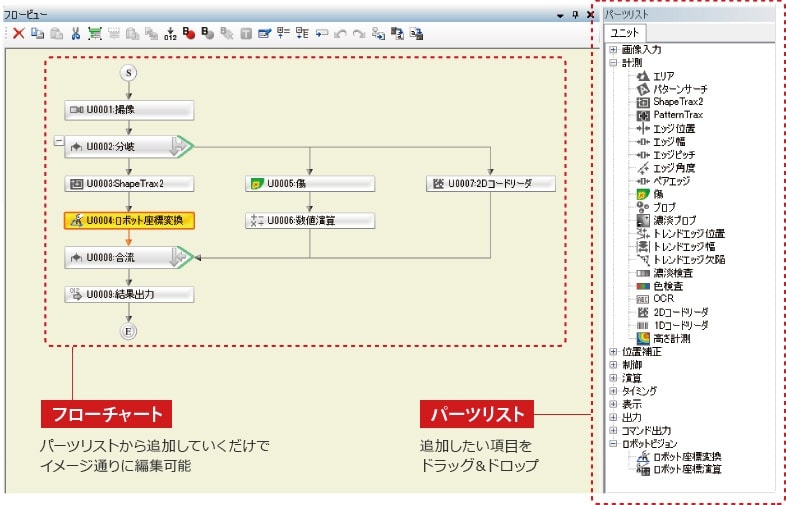The height and width of the screenshot is (505, 786).
Task: Toggle the flow view auto-hide pin
Action: pyautogui.click(x=574, y=15)
